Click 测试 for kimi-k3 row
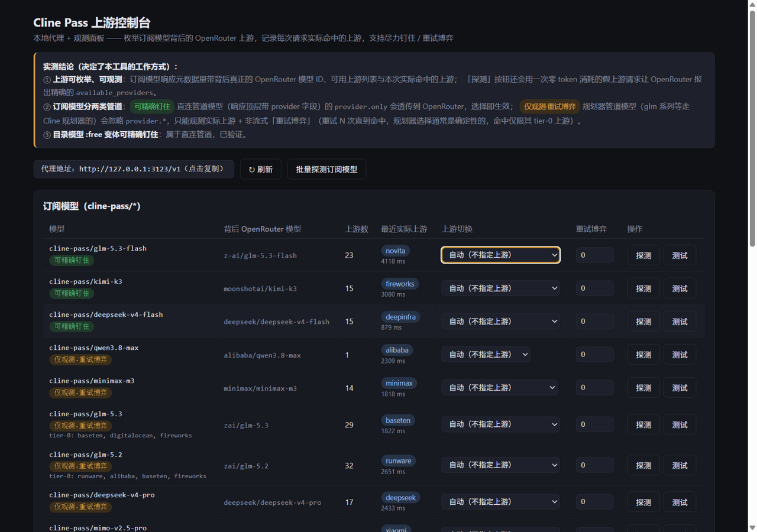Image resolution: width=757 pixels, height=532 pixels. pyautogui.click(x=680, y=288)
